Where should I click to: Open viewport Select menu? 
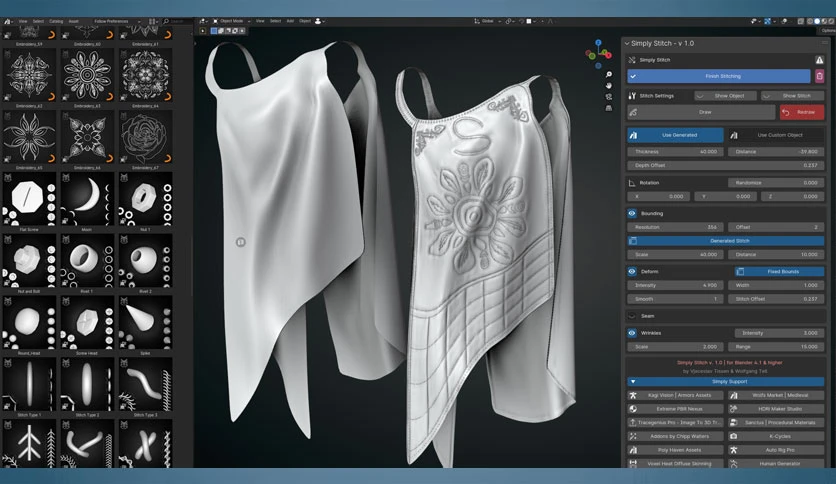pyautogui.click(x=275, y=21)
